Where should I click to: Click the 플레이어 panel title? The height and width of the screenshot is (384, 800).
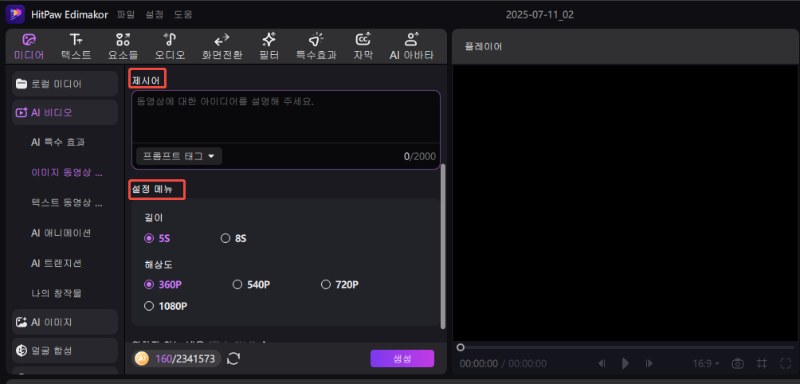coord(483,46)
